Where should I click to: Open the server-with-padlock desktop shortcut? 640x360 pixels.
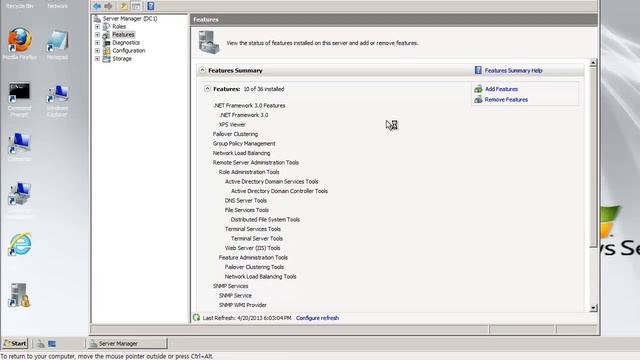[x=19, y=295]
